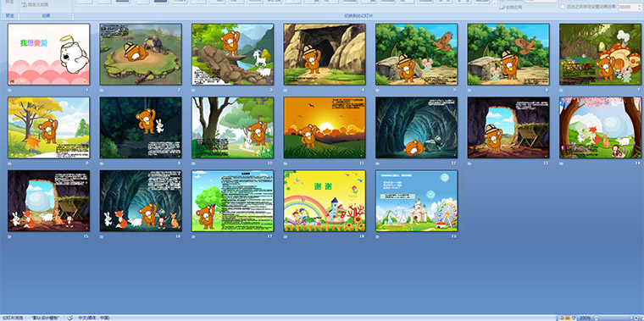Click the 中文(简体,中国) language indicator

click(x=94, y=318)
